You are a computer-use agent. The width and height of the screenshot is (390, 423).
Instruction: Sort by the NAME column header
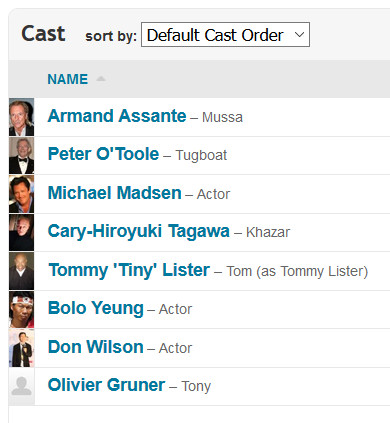[x=68, y=79]
